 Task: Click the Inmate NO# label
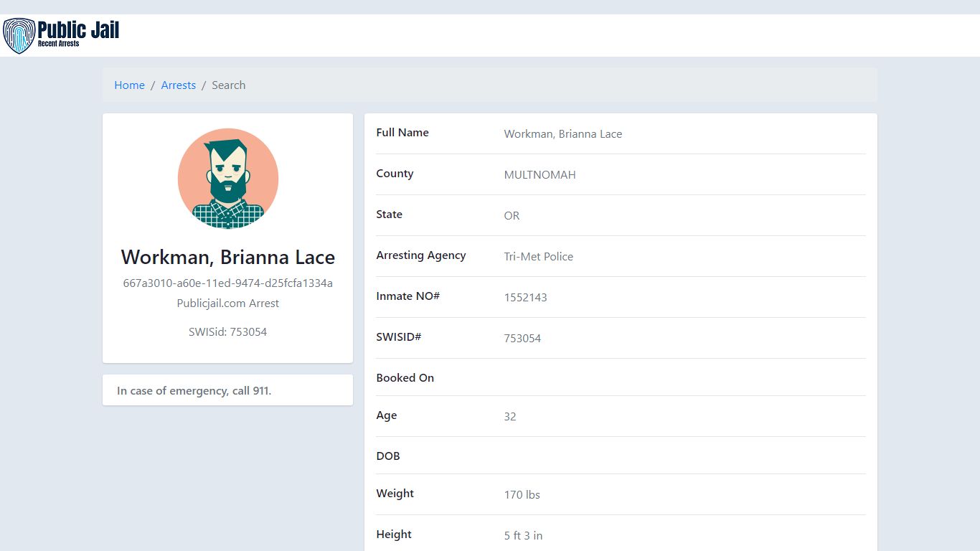point(408,296)
